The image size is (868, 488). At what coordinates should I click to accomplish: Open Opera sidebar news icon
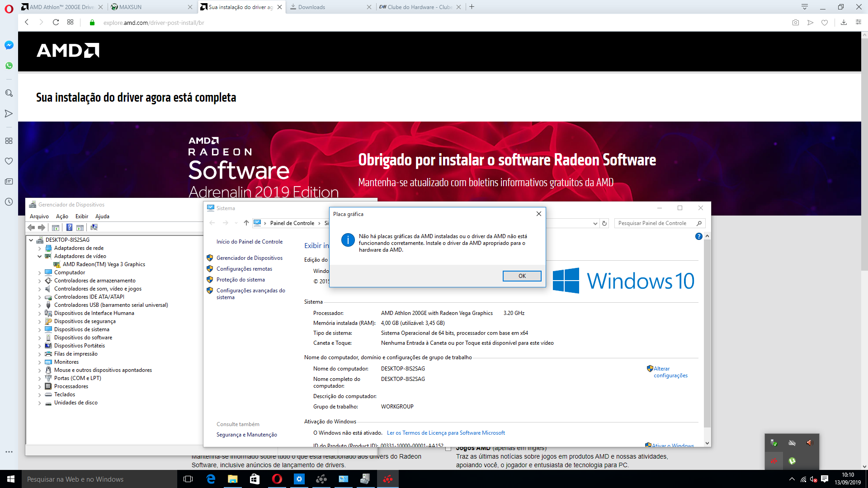click(x=9, y=181)
